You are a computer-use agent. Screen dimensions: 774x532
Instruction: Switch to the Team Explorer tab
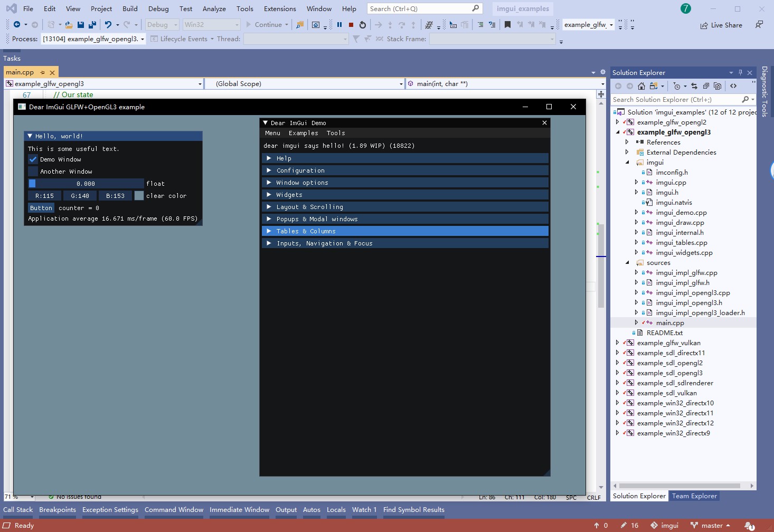point(694,496)
